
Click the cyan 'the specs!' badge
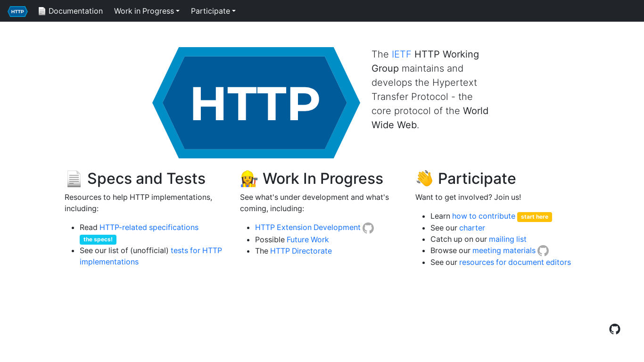pyautogui.click(x=98, y=239)
